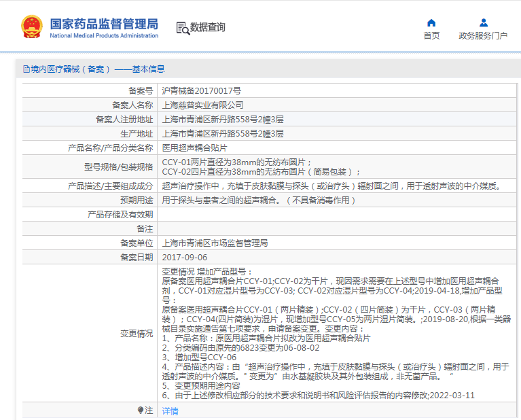Click change item 增加型号CCY-06

pos(199,357)
